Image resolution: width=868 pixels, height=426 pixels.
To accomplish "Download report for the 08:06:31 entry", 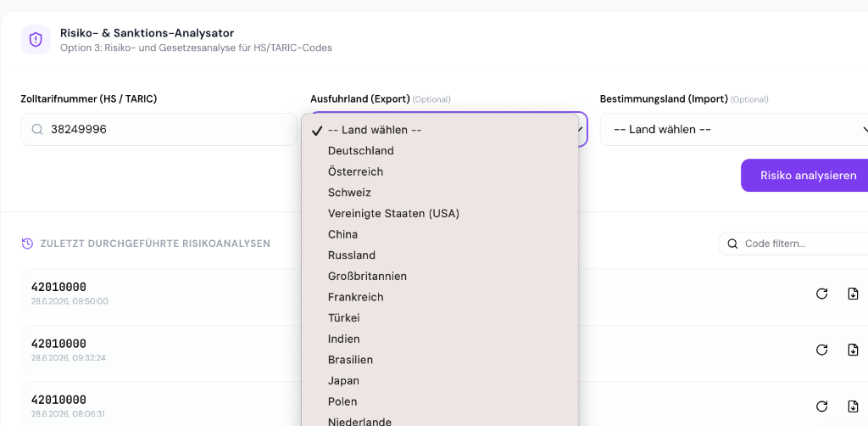I will pyautogui.click(x=853, y=406).
